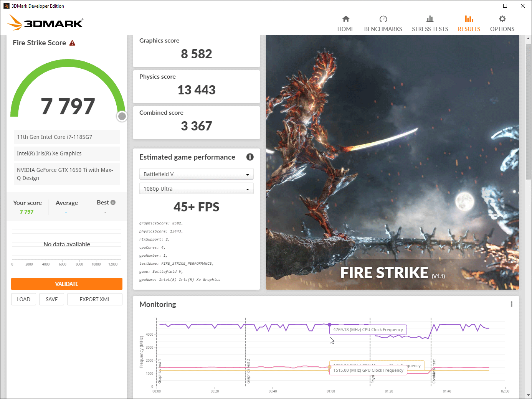
Task: Click the Home house icon
Action: (346, 19)
